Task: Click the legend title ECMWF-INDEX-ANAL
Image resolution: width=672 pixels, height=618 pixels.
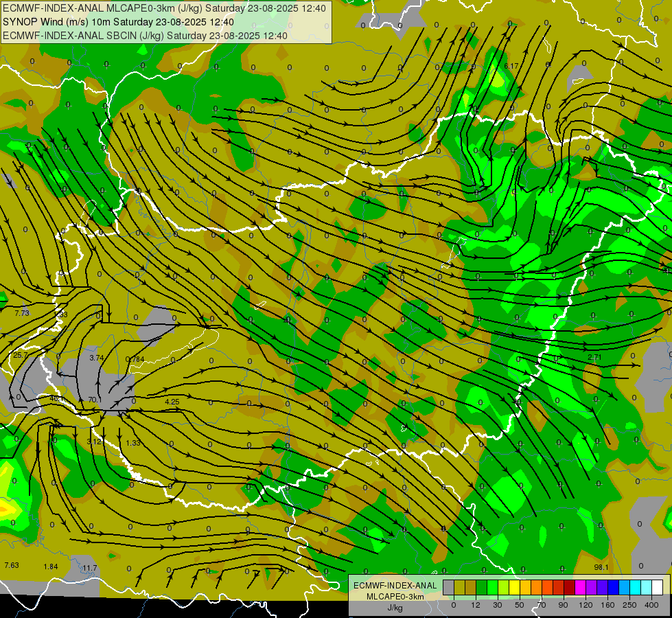Action: (x=395, y=586)
